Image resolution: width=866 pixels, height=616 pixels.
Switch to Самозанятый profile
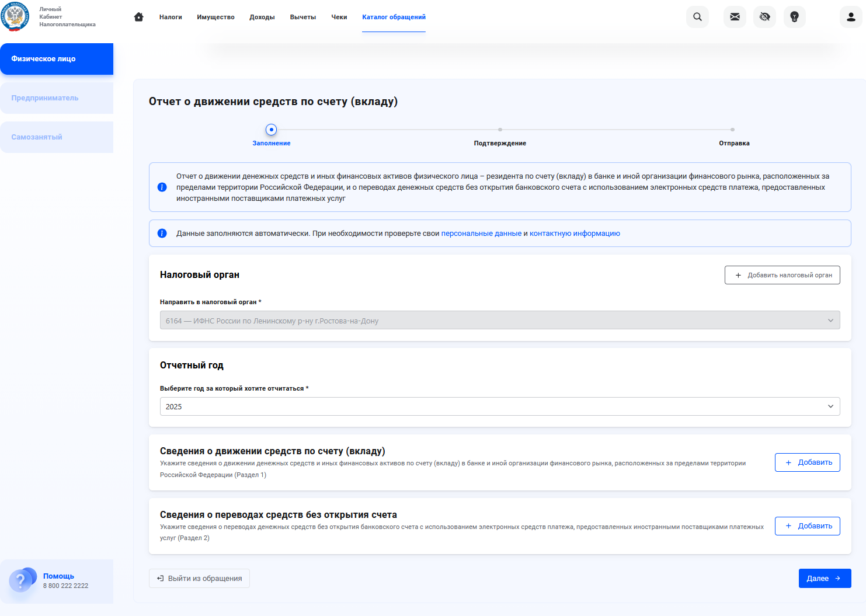(57, 137)
